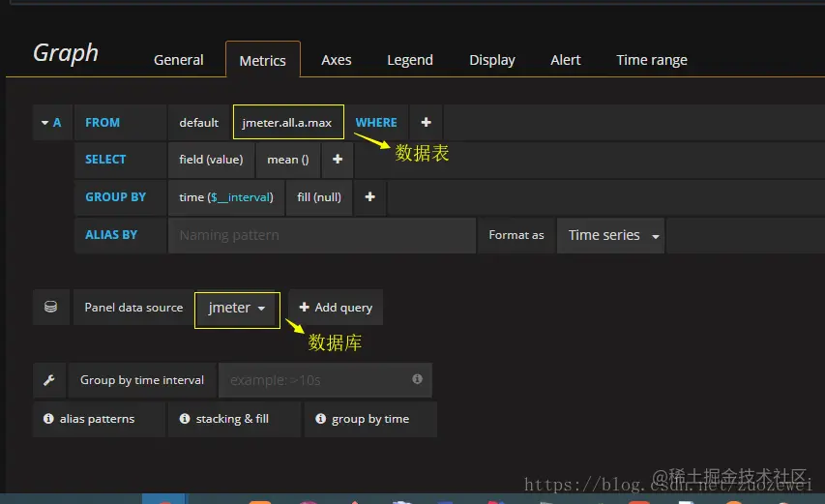The height and width of the screenshot is (504, 825).
Task: Click the default retention policy segment
Action: 199,123
